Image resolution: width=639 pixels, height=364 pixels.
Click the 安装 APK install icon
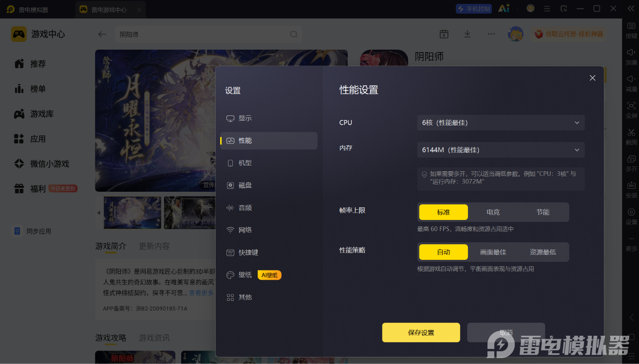631,190
